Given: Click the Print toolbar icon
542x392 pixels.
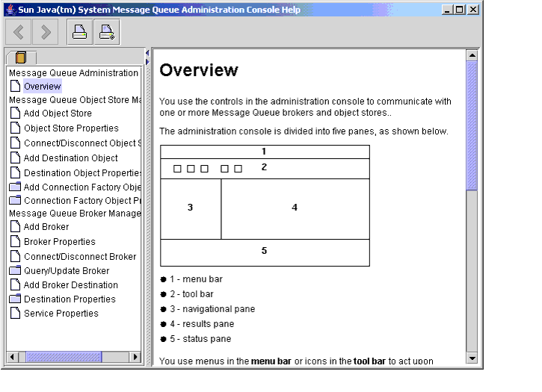Looking at the screenshot, I should pos(79,32).
